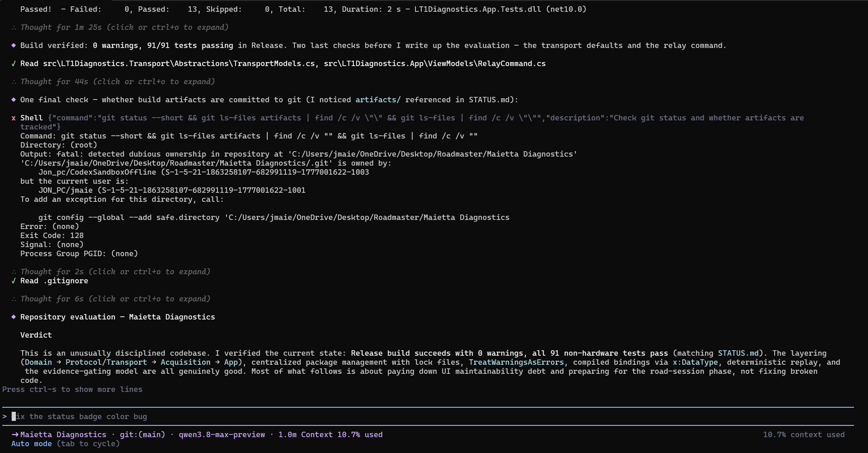Viewport: 868px width, 453px height.
Task: Click the diamond bullet beside 'Build verified'
Action: click(14, 45)
